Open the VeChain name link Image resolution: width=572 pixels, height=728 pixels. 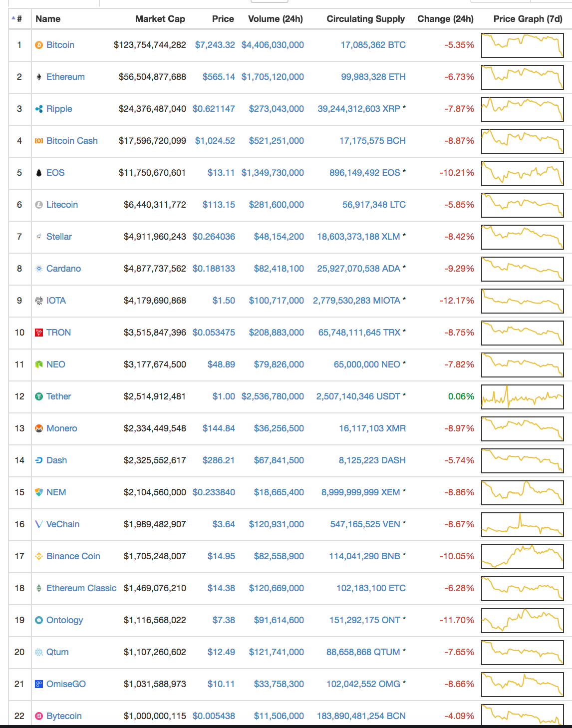click(63, 524)
